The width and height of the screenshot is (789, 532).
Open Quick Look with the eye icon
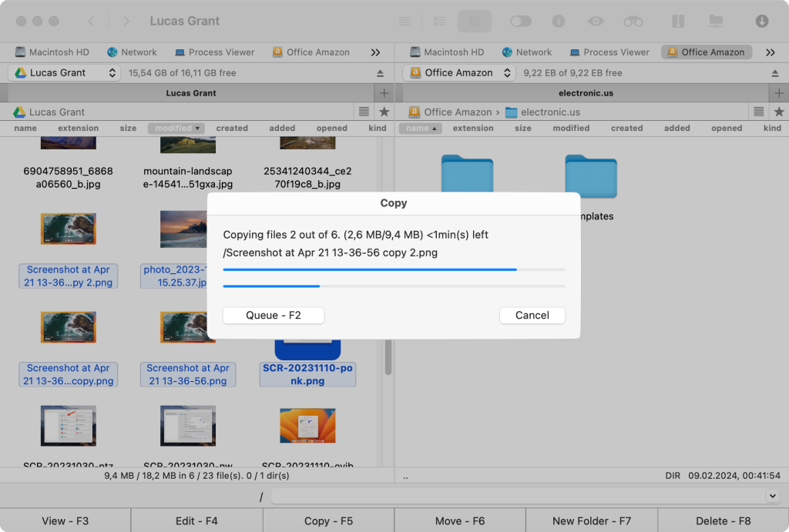coord(596,21)
